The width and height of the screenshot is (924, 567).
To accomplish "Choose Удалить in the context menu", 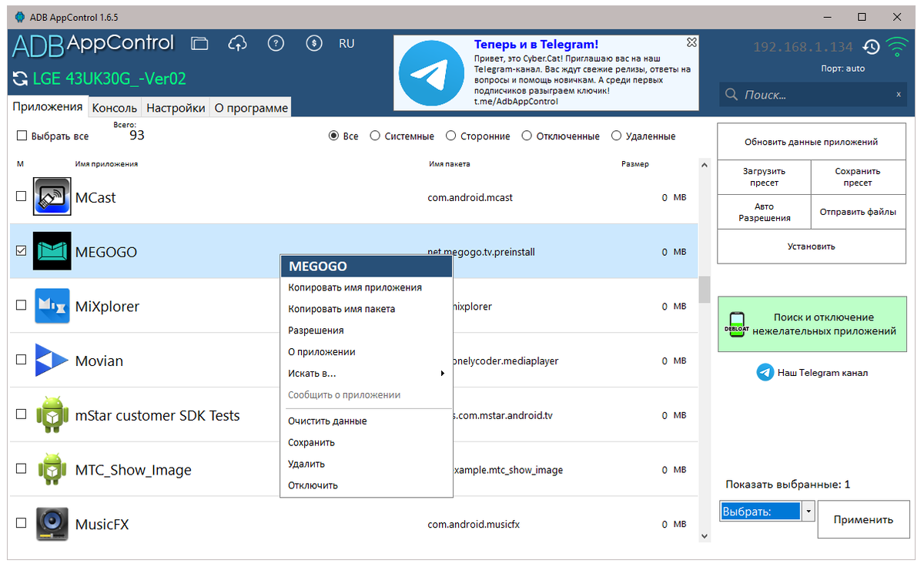I will point(367,465).
